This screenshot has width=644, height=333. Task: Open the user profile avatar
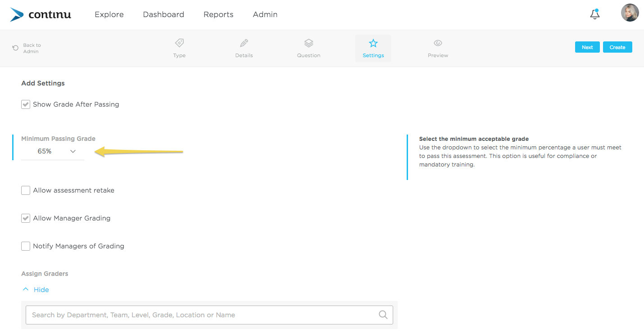pyautogui.click(x=630, y=13)
